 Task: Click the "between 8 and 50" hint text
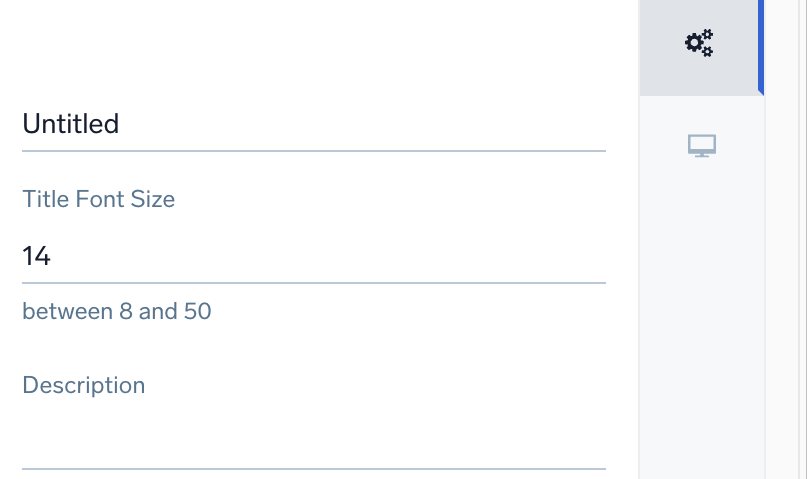click(117, 311)
